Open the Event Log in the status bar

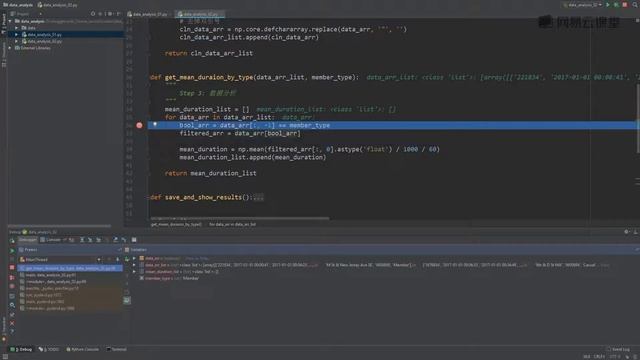tap(618, 349)
